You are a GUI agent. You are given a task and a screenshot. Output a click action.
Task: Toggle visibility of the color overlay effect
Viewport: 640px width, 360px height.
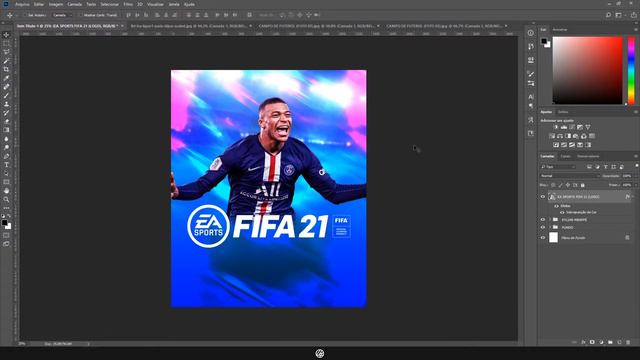click(562, 212)
